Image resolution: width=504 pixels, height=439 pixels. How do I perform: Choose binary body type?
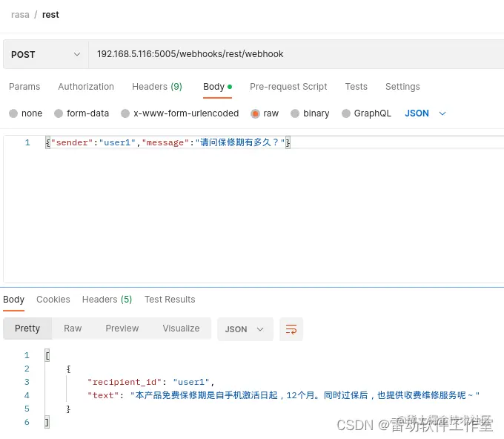click(295, 113)
